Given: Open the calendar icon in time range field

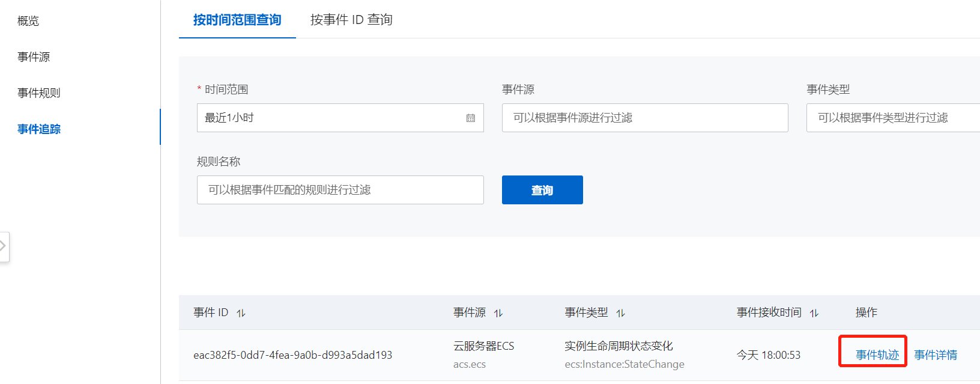Looking at the screenshot, I should click(x=470, y=118).
